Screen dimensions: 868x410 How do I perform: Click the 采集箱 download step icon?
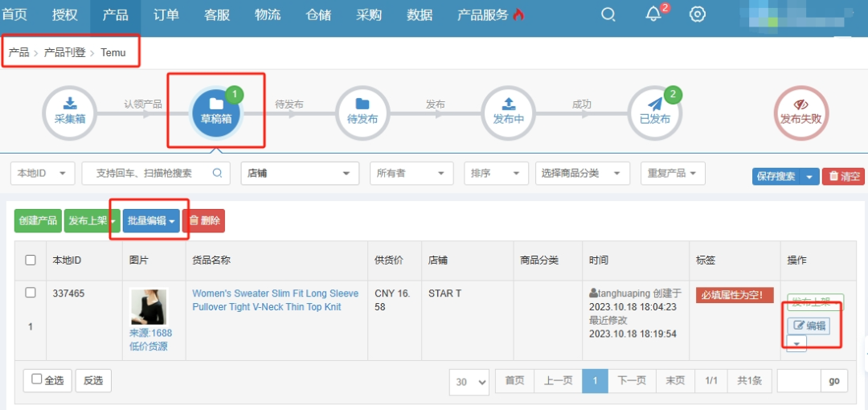tap(70, 113)
